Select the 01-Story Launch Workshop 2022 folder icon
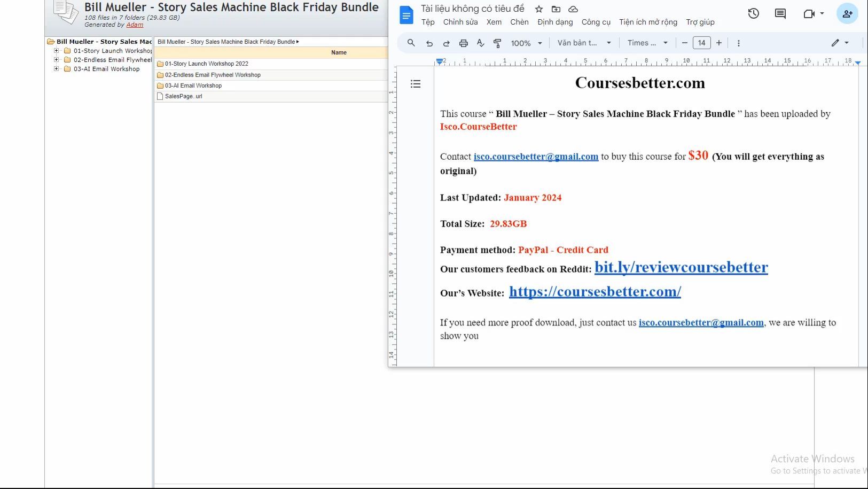Screen dimensions: 868x489 pyautogui.click(x=160, y=64)
